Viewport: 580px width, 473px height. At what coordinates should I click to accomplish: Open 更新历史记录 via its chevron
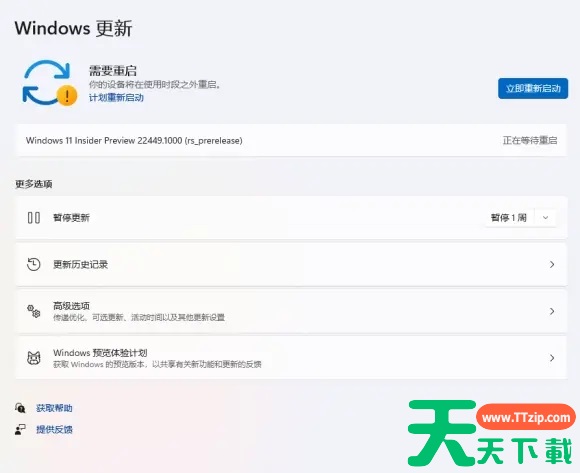point(552,264)
